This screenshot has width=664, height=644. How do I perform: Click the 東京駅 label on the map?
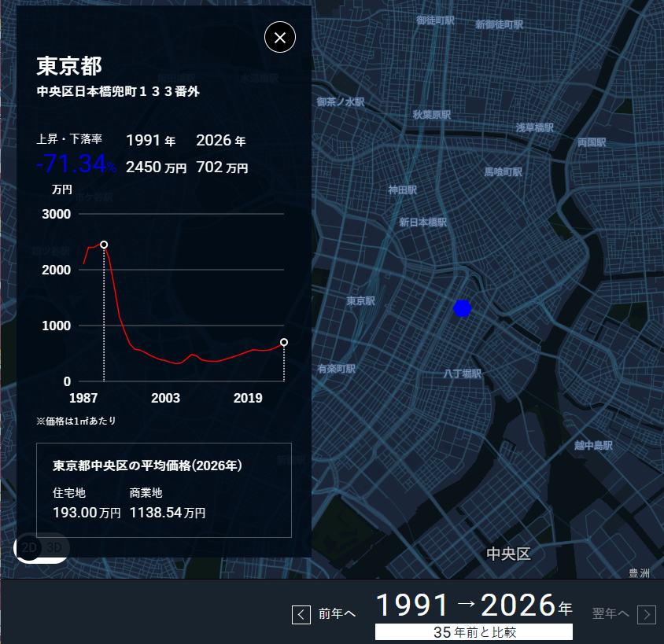point(361,301)
